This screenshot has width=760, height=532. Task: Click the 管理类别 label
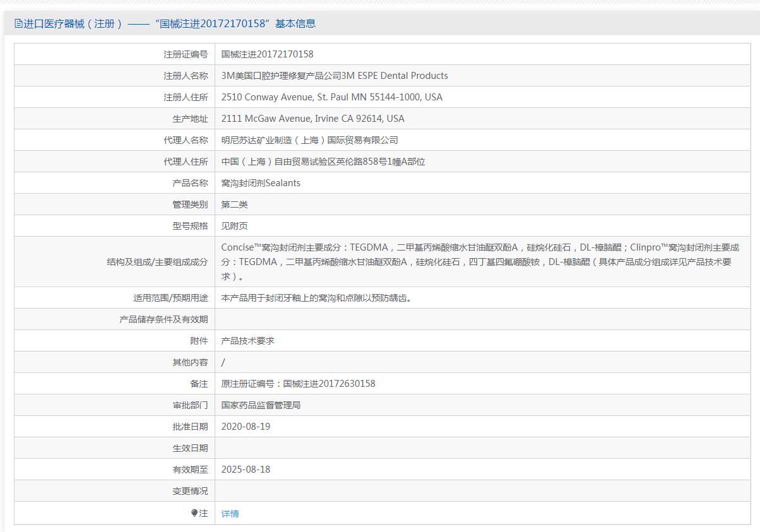point(190,204)
